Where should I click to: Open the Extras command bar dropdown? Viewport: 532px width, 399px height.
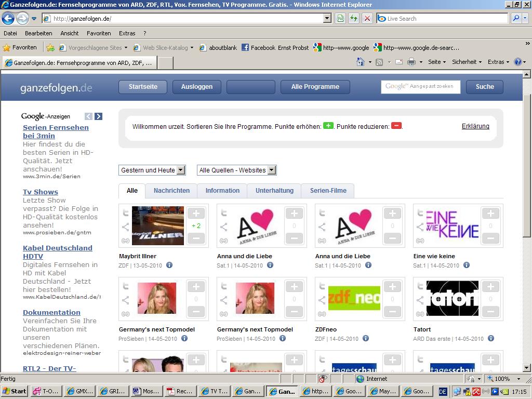[498, 62]
